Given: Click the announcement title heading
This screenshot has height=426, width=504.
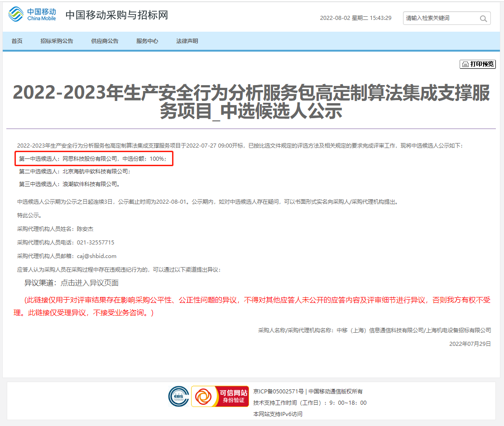Looking at the screenshot, I should tap(252, 102).
